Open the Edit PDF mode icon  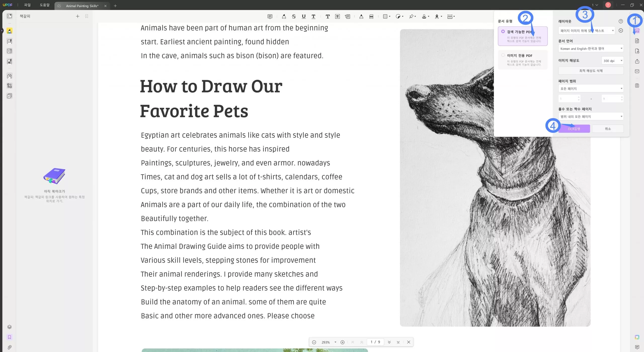[9, 41]
